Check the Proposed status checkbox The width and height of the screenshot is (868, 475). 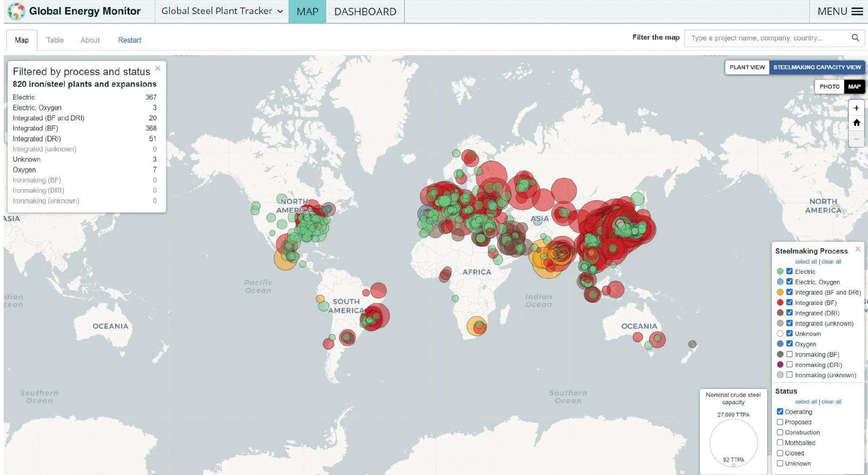780,422
